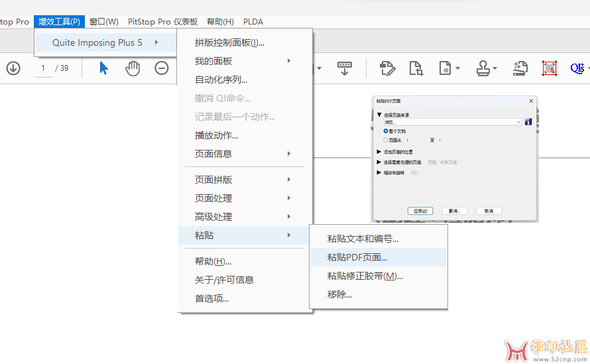The height and width of the screenshot is (364, 590).
Task: Click the range end page field after 至
Action: tap(447, 140)
